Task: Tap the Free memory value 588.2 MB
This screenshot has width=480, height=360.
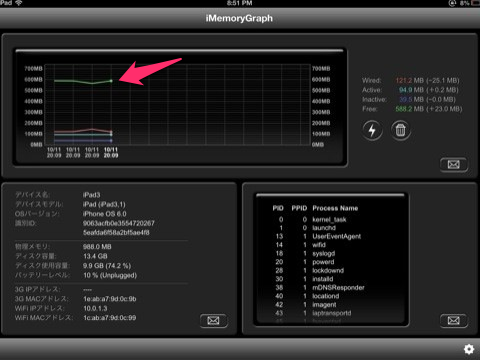Action: tap(410, 109)
